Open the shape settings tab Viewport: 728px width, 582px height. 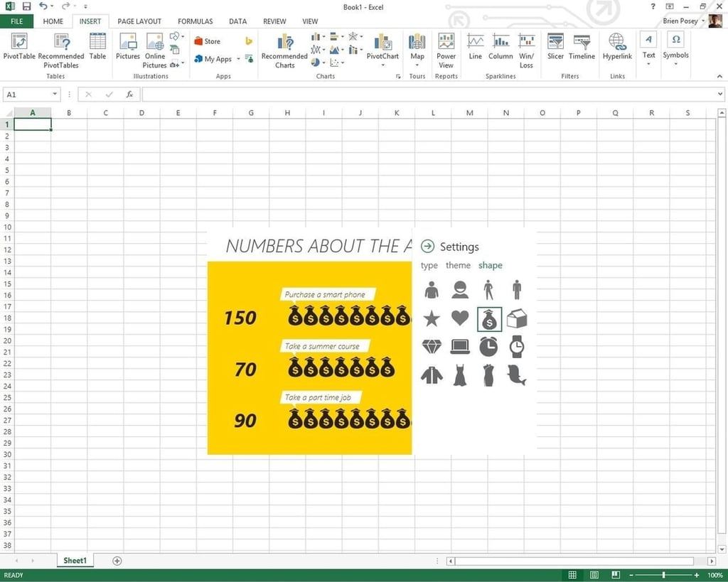[x=491, y=266]
